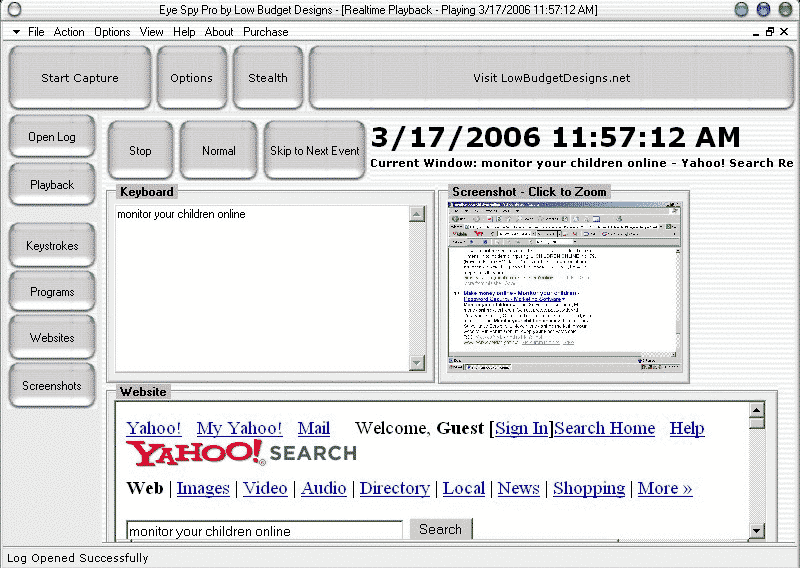Viewport: 800px width, 568px height.
Task: Click the Yahoo! Search logo
Action: coord(241,453)
